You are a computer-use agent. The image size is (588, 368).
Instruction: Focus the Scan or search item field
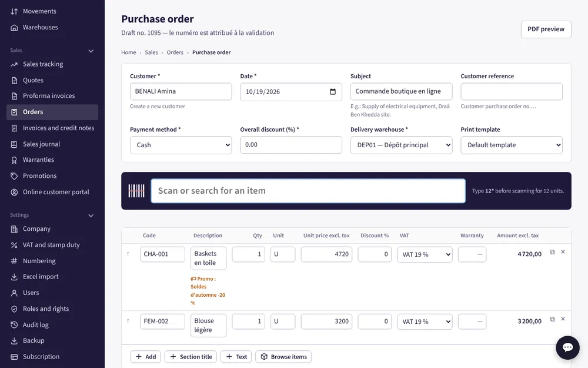click(x=308, y=191)
